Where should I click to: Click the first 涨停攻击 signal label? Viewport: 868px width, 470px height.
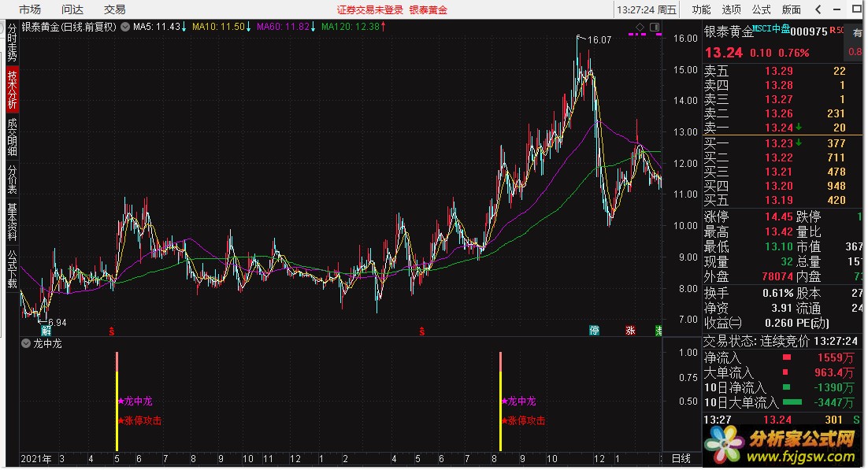tap(139, 420)
